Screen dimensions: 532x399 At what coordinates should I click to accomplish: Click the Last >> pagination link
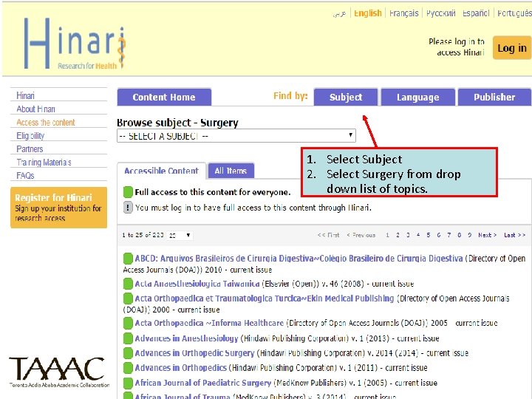(515, 235)
